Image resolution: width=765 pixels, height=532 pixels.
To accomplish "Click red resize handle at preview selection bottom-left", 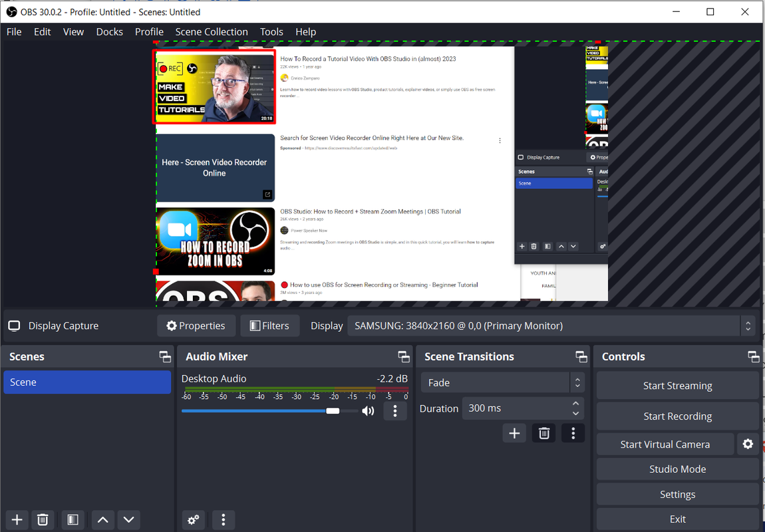I will (x=156, y=271).
